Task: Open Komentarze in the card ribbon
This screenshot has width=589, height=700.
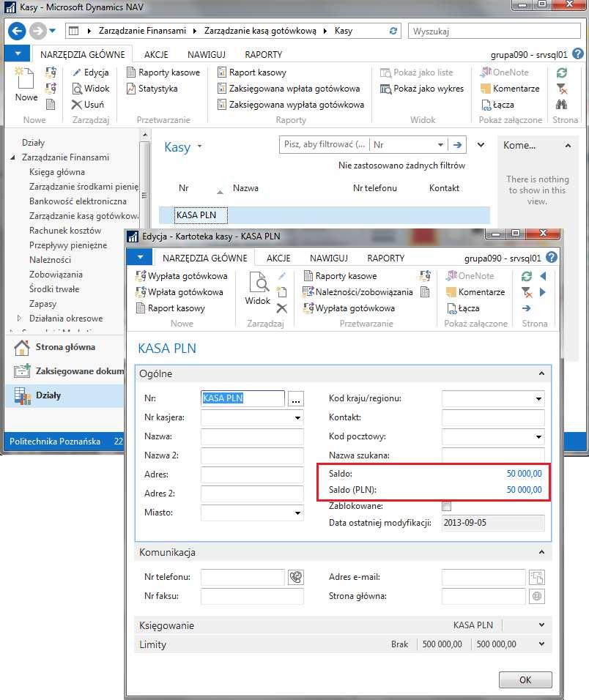Action: click(x=475, y=292)
